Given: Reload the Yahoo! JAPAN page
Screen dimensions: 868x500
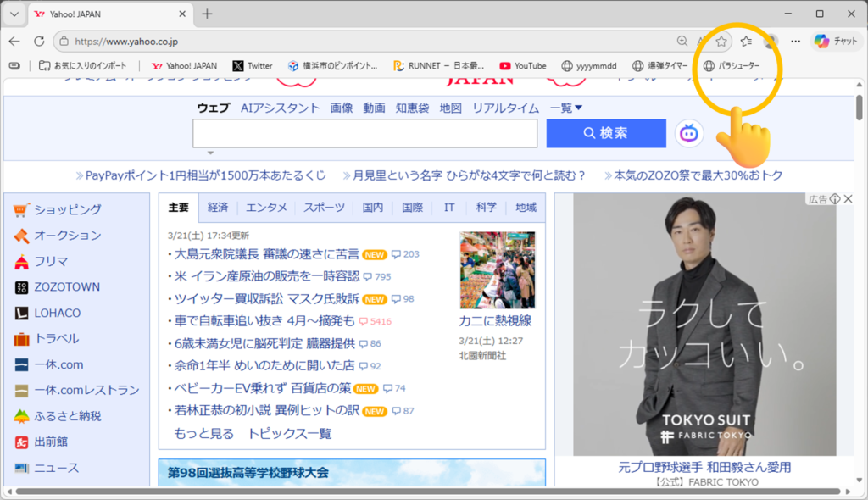Looking at the screenshot, I should (39, 41).
